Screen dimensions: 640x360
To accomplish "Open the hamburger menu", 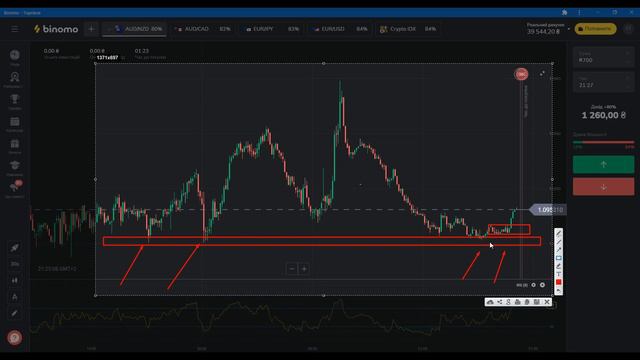I will coord(15,29).
